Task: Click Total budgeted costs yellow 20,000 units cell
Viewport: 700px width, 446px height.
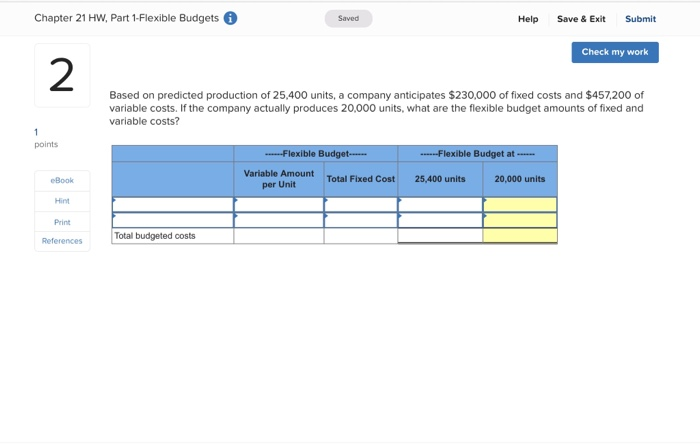Action: point(520,236)
